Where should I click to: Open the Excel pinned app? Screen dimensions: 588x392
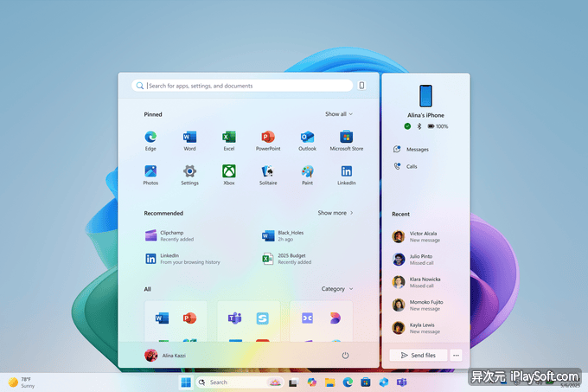coord(229,138)
